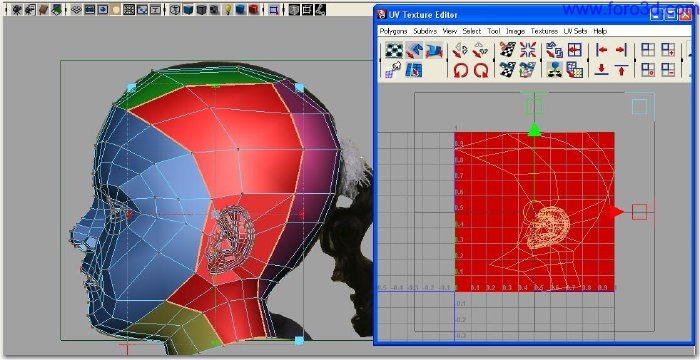Rotate UVs clockwise
700x360 pixels.
(480, 70)
